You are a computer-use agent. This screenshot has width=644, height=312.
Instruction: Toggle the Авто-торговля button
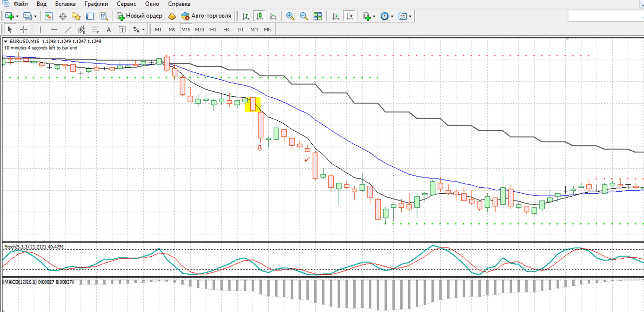point(206,16)
